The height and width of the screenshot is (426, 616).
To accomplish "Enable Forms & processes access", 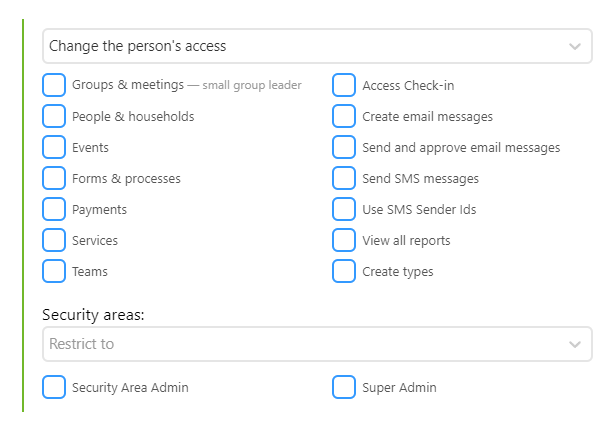I will [x=54, y=178].
